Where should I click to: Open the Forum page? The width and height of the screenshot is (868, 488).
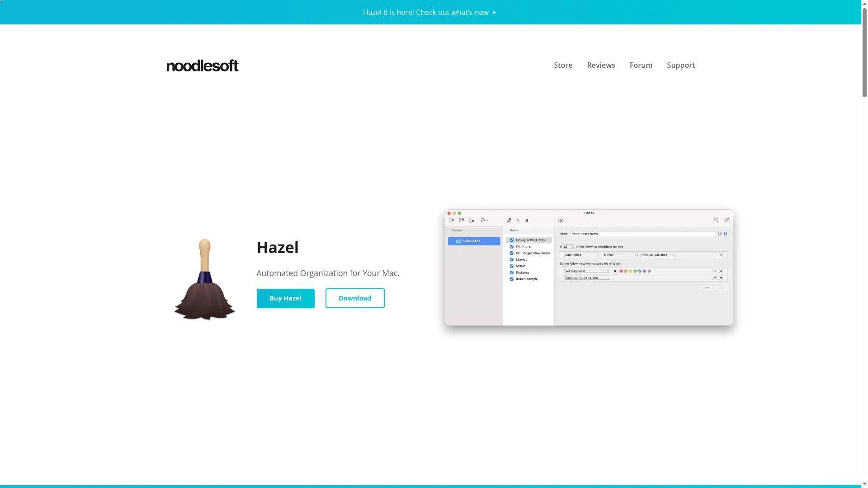pyautogui.click(x=641, y=65)
